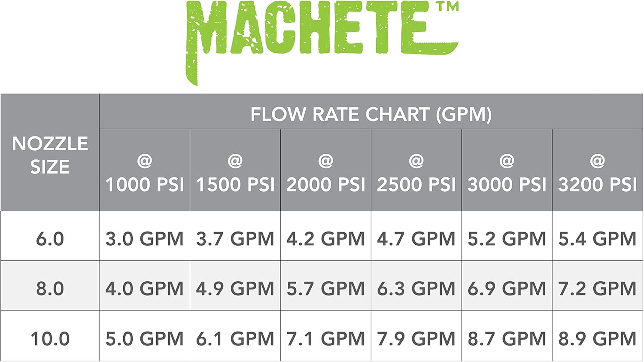
Task: Click the 6.9 GPM cell
Action: coord(507,289)
